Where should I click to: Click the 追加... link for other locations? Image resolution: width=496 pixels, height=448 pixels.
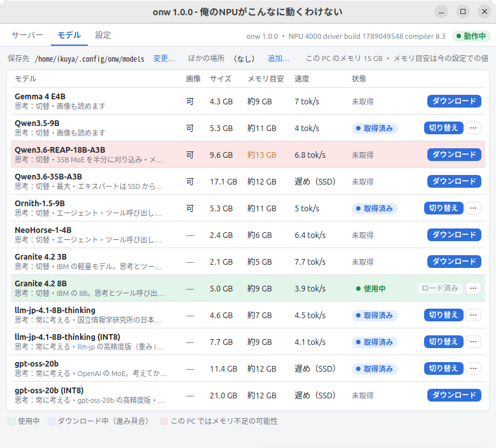[279, 59]
